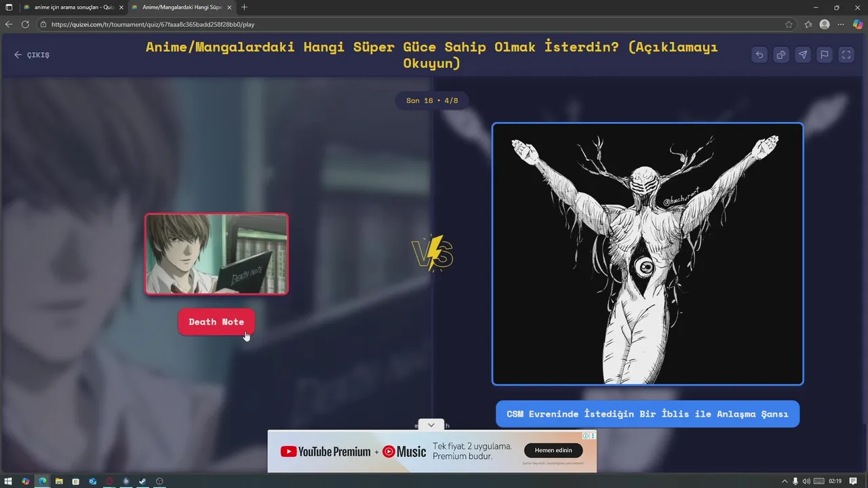Open a new browser tab
This screenshot has width=868, height=488.
pyautogui.click(x=244, y=7)
